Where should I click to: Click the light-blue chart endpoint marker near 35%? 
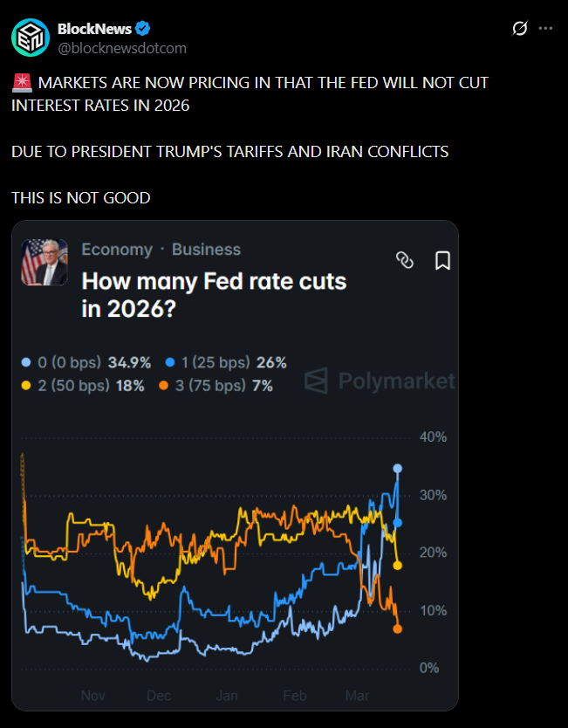coord(398,469)
